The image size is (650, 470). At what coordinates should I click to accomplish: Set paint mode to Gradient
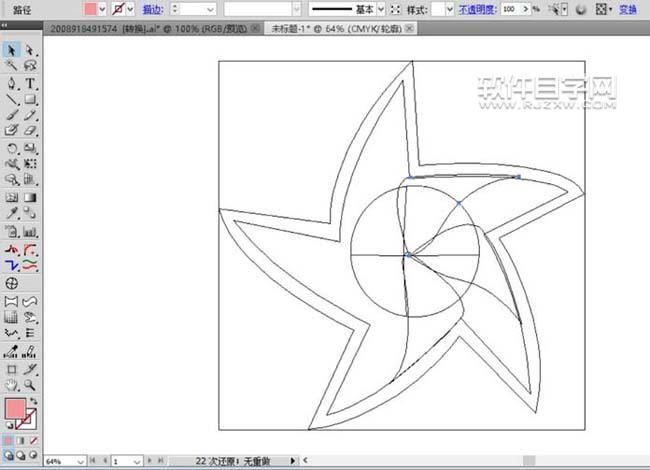click(x=20, y=440)
